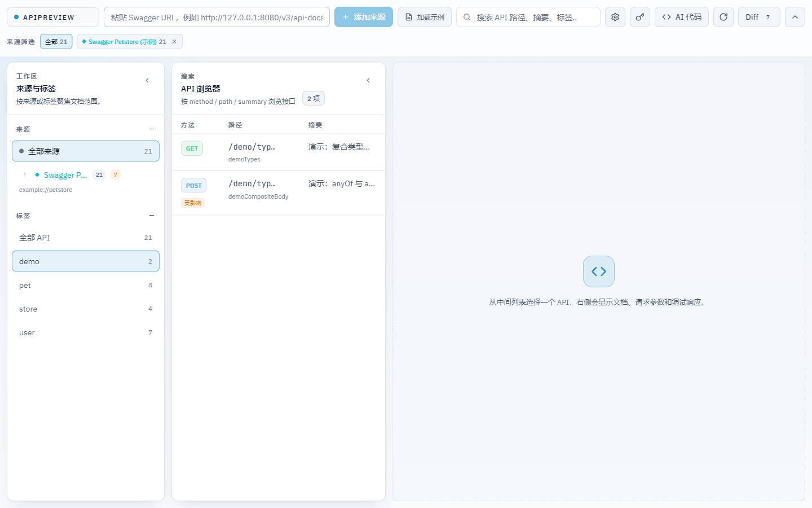812x508 pixels.
Task: Select the pet tag
Action: click(86, 285)
